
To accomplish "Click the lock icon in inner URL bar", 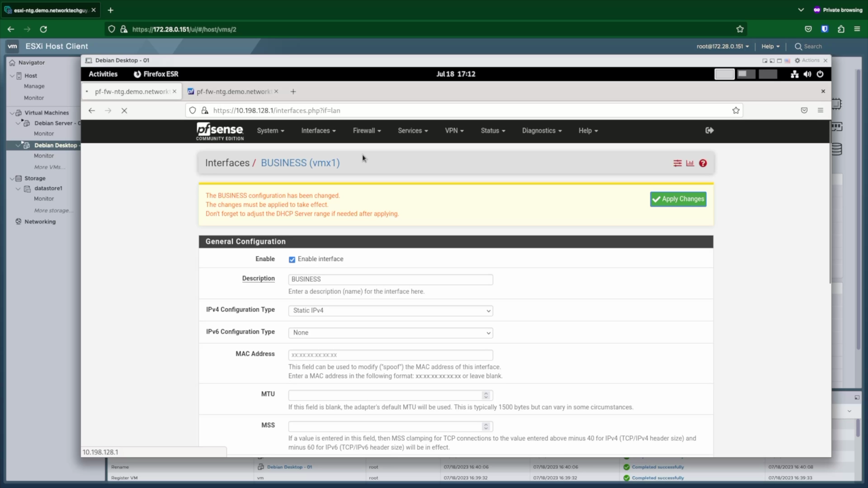I will (x=205, y=111).
